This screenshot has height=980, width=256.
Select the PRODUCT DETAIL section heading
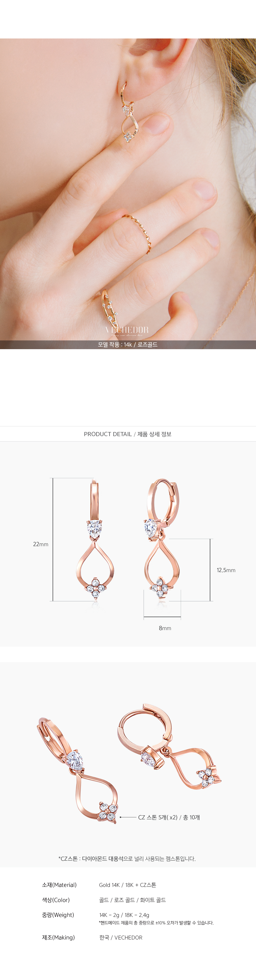[128, 434]
